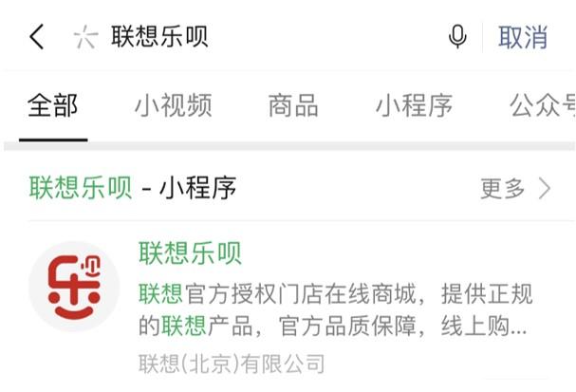Switch to the 小视频 tab
The width and height of the screenshot is (576, 392).
tap(174, 105)
